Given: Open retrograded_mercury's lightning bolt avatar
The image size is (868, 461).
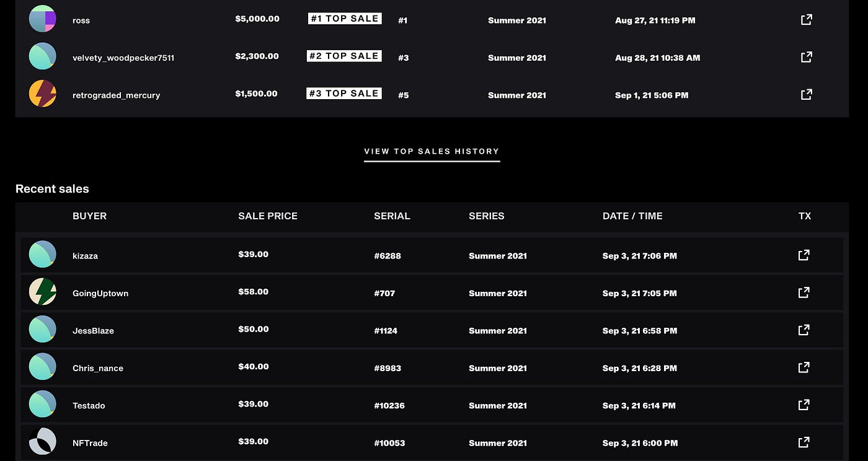Looking at the screenshot, I should [x=43, y=94].
